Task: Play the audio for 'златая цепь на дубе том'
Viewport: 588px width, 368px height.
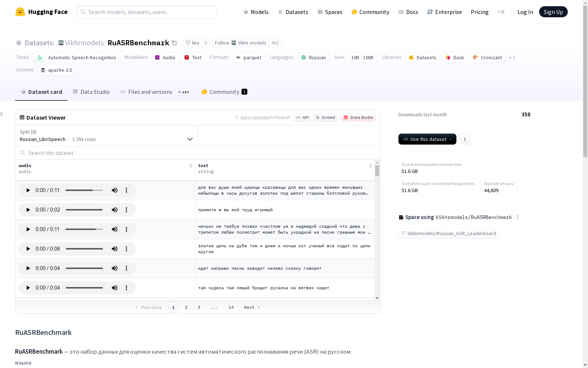Action: point(28,249)
